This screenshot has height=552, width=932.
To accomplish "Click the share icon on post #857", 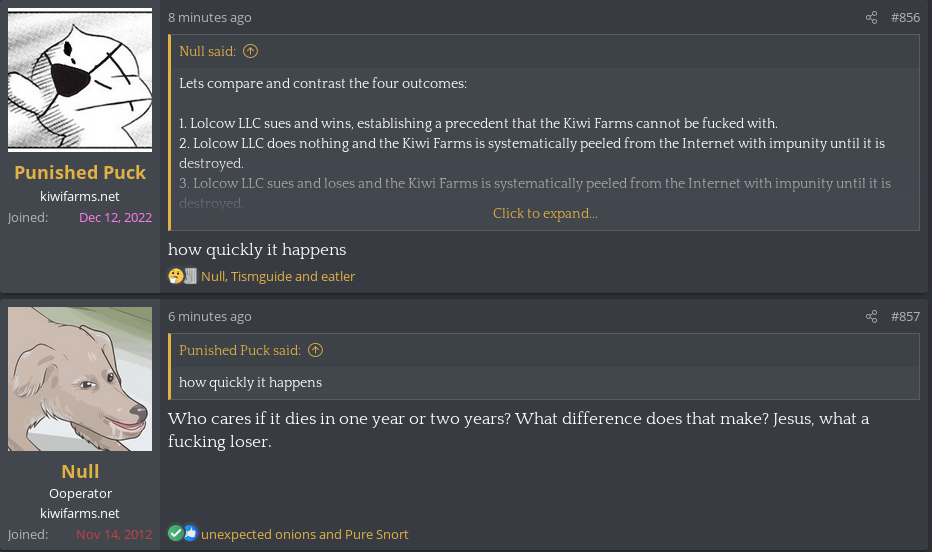I will (x=871, y=317).
